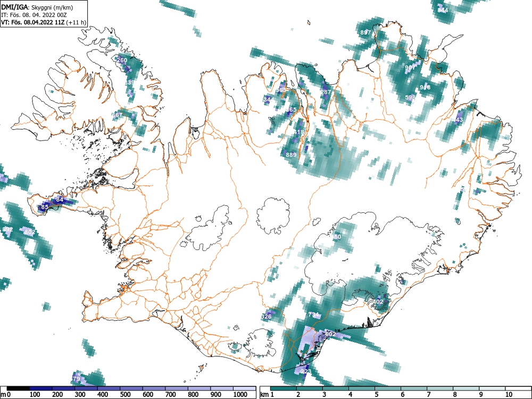
Task: Click the 84 visibility value on Snæfellsnes
Action: pos(60,199)
